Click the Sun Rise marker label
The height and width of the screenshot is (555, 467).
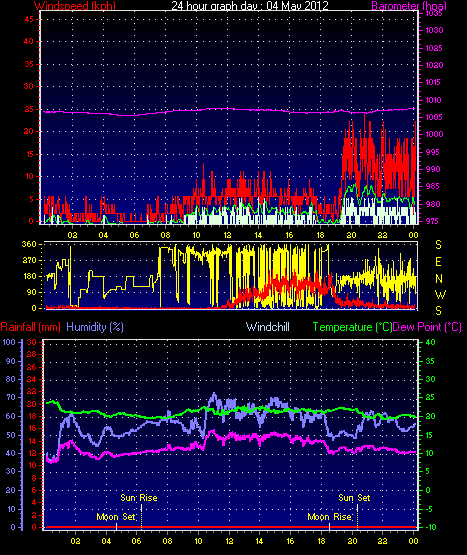point(139,498)
